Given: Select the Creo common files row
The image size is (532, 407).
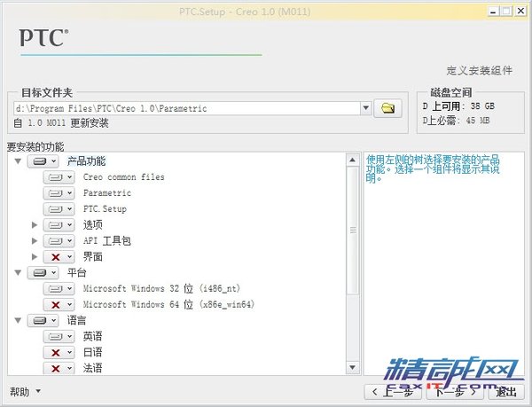Looking at the screenshot, I should point(124,177).
